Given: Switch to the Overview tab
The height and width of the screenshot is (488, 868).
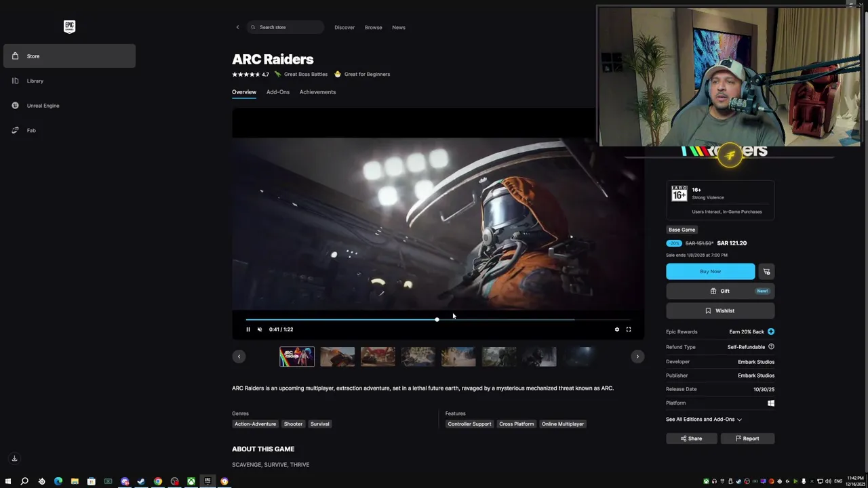Looking at the screenshot, I should click(x=244, y=92).
